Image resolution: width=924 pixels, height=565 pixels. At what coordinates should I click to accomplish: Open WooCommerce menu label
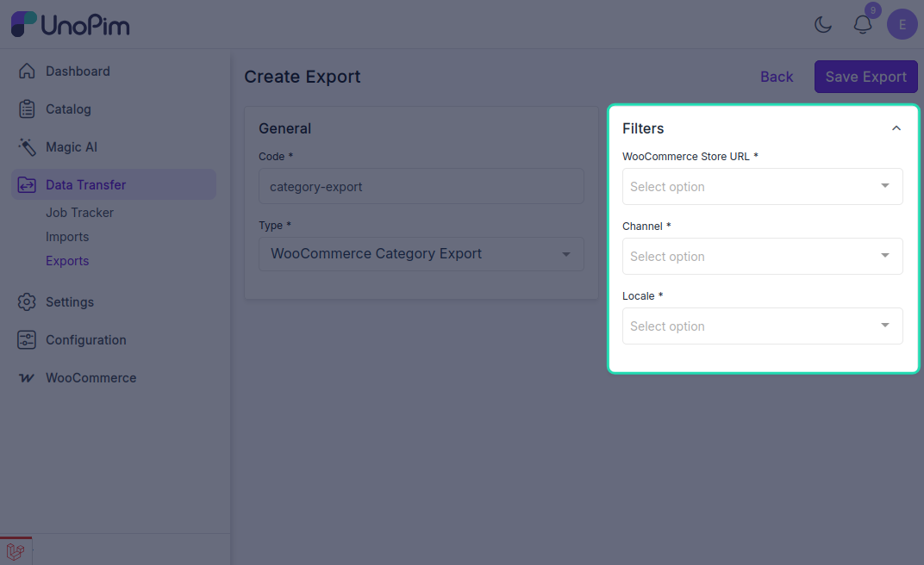(x=91, y=378)
